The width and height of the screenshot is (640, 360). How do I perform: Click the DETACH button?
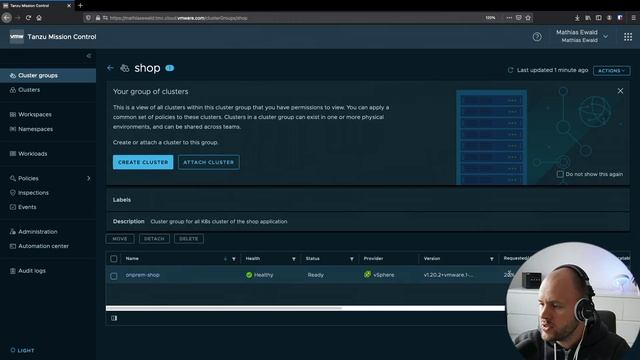coord(154,239)
